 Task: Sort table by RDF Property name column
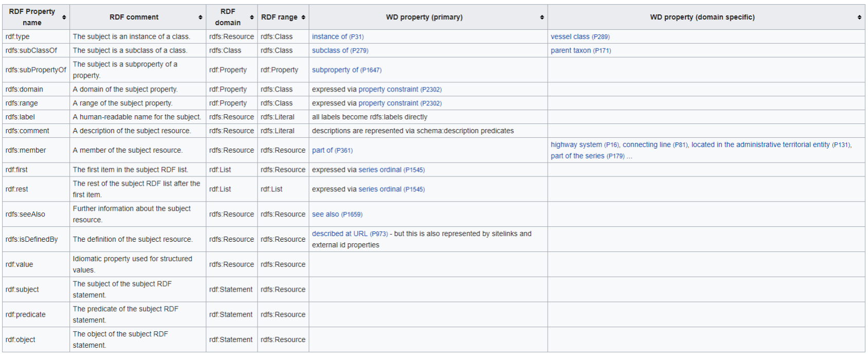point(64,17)
